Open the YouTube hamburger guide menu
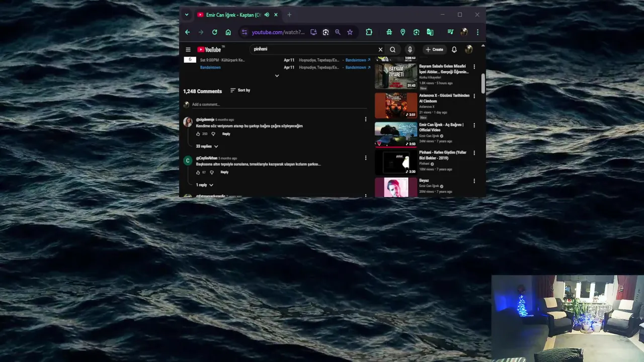The height and width of the screenshot is (362, 644). (x=188, y=49)
